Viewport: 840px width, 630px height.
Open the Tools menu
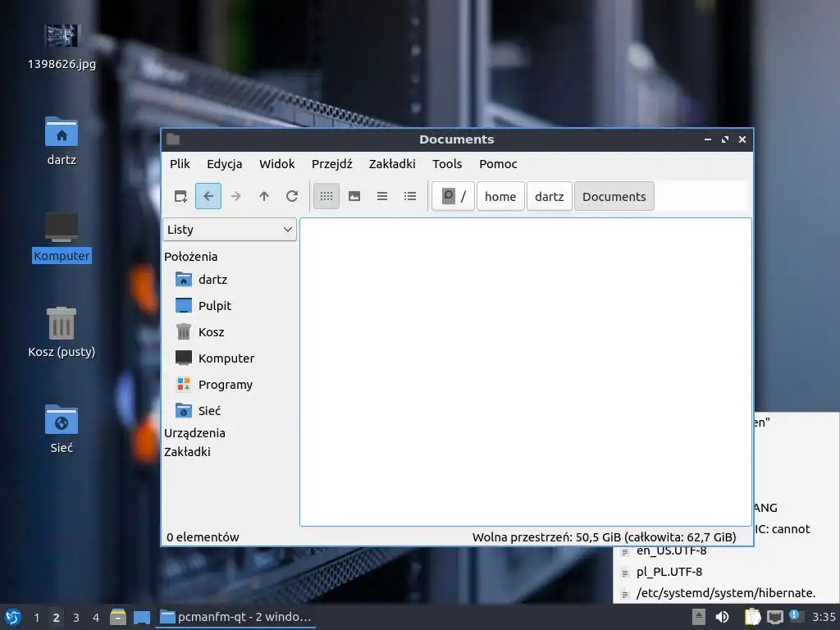447,164
